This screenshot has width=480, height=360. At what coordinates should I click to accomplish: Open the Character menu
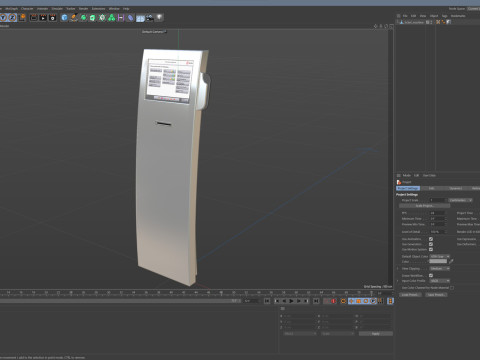pos(27,9)
